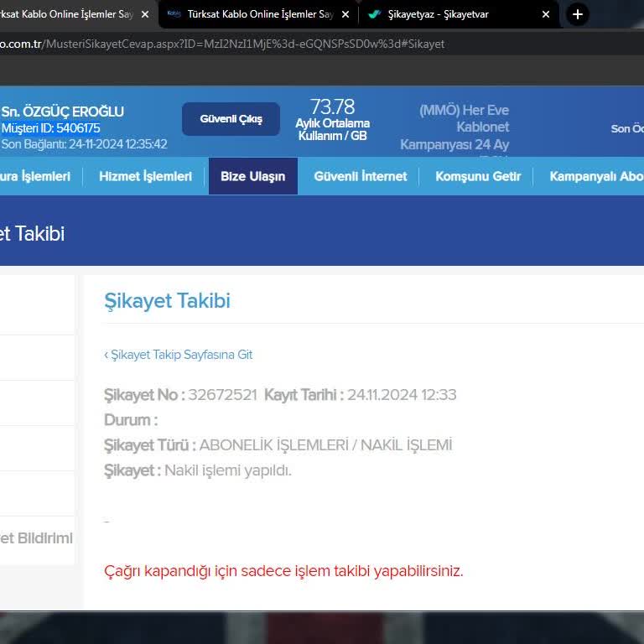
Task: Click Şikayet No 32672521 text
Action: point(181,395)
